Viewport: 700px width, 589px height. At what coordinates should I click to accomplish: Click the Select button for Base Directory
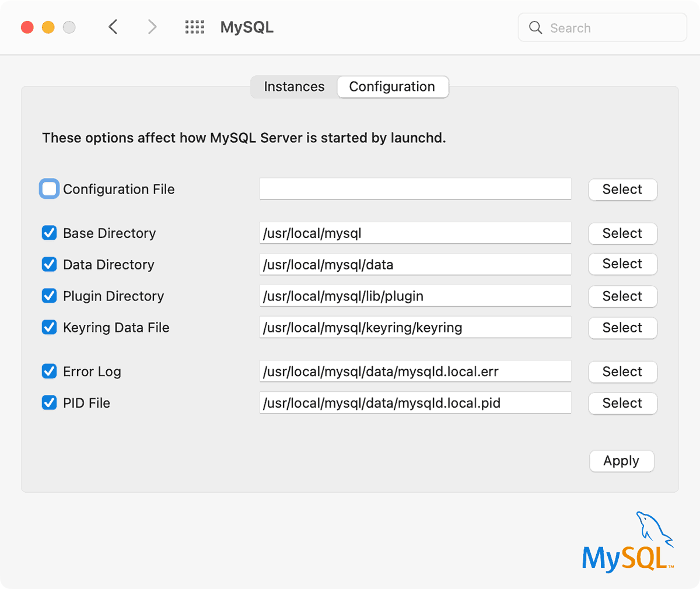[622, 233]
